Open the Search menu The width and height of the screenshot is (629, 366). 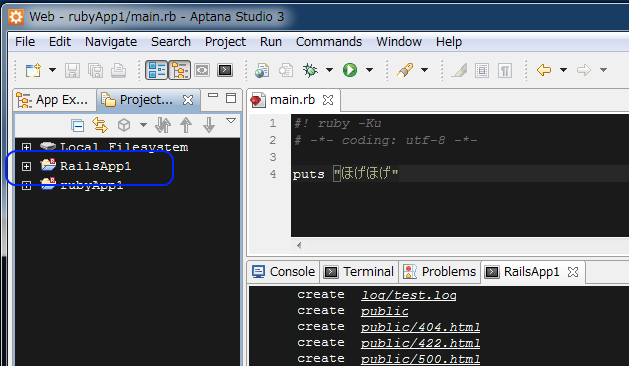171,41
